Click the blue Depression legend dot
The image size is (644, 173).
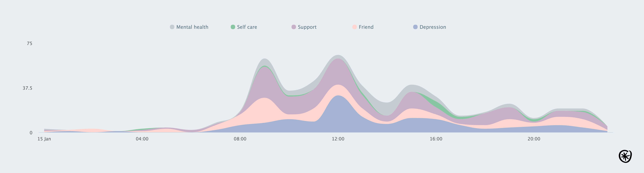(x=415, y=27)
